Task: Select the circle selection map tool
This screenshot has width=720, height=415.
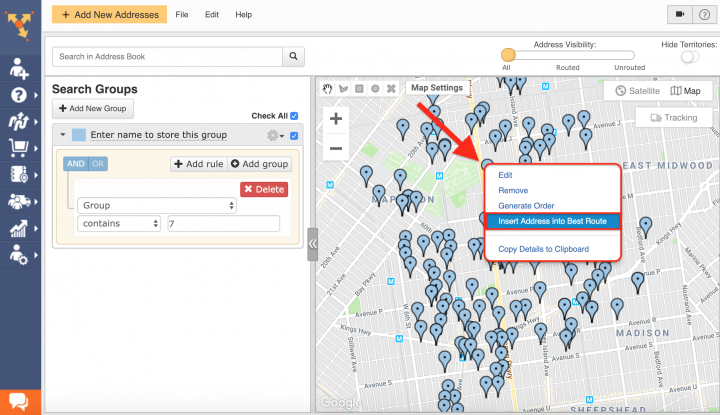Action: click(x=375, y=89)
